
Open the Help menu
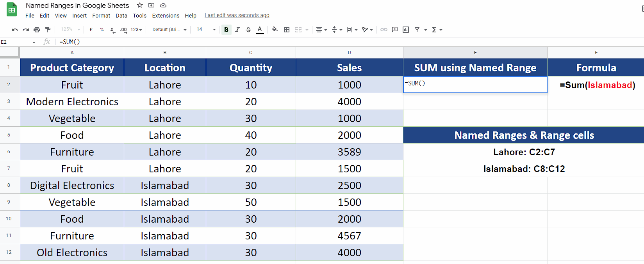click(191, 16)
